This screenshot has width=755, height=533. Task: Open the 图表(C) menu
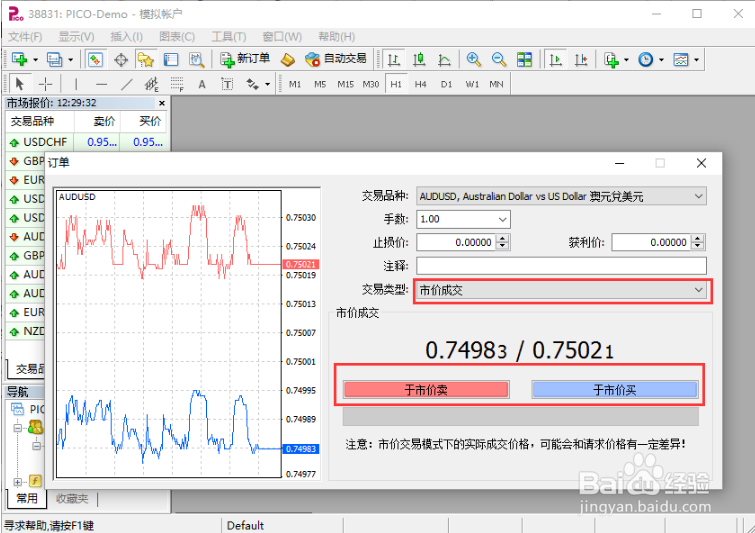(x=177, y=37)
